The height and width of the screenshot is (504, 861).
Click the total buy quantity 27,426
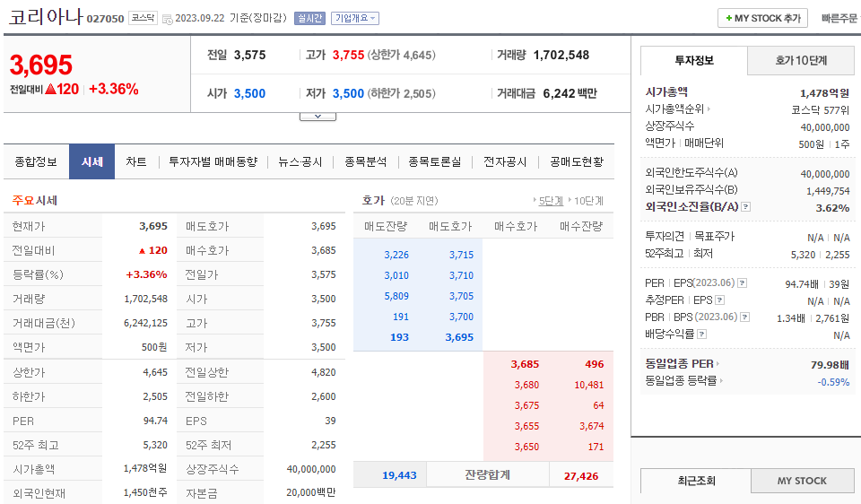(581, 476)
